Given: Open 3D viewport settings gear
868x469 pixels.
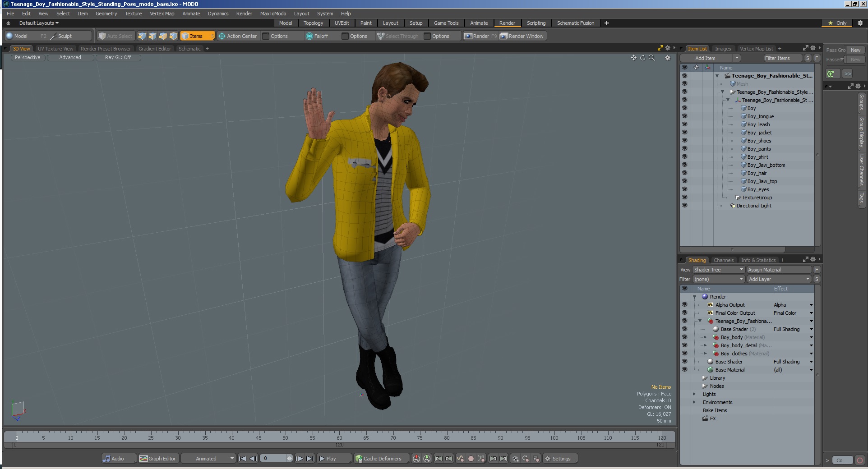Looking at the screenshot, I should 668,58.
